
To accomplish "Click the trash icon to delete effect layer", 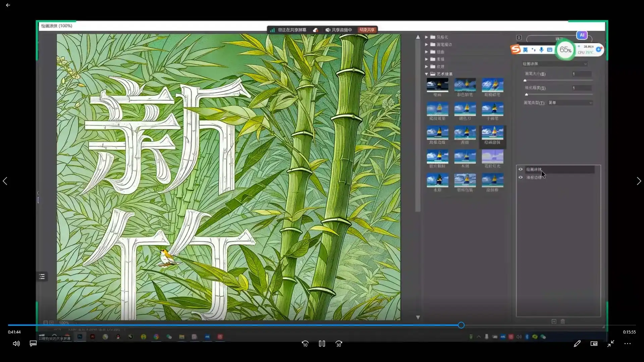I will pos(563,321).
